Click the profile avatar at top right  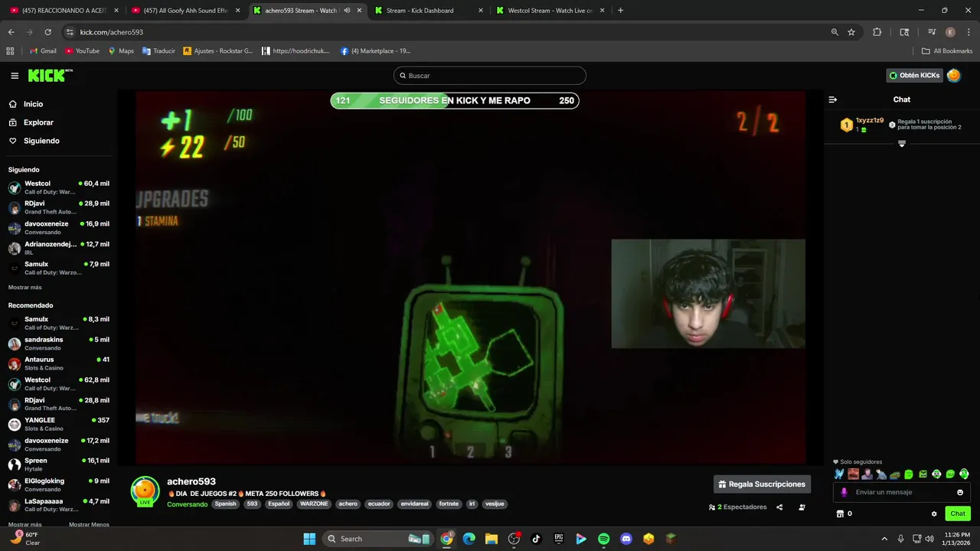click(x=953, y=75)
